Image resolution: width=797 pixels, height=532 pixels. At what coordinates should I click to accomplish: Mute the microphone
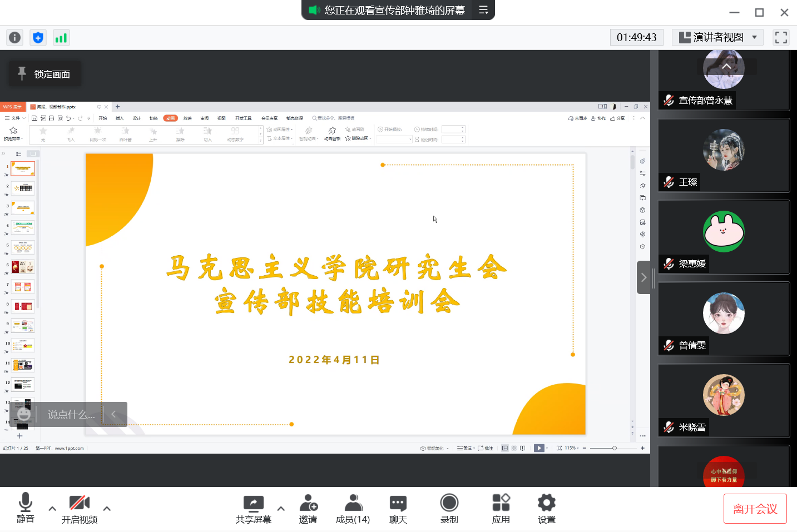point(26,509)
